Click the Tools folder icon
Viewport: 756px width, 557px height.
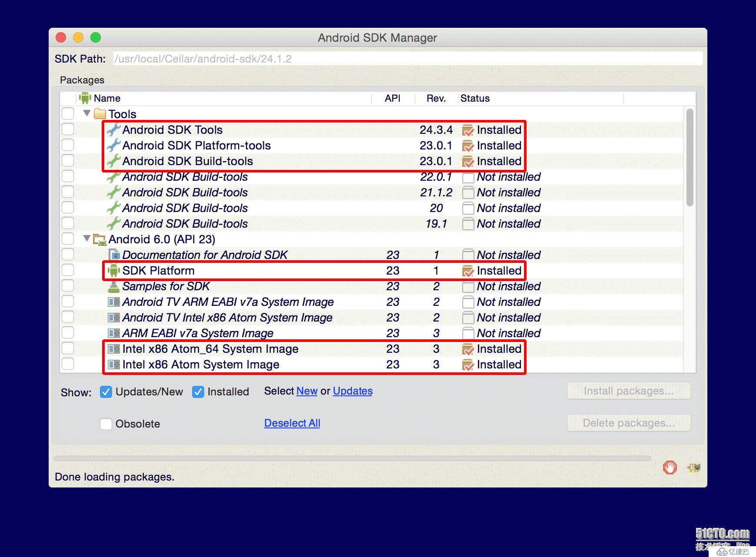coord(100,114)
